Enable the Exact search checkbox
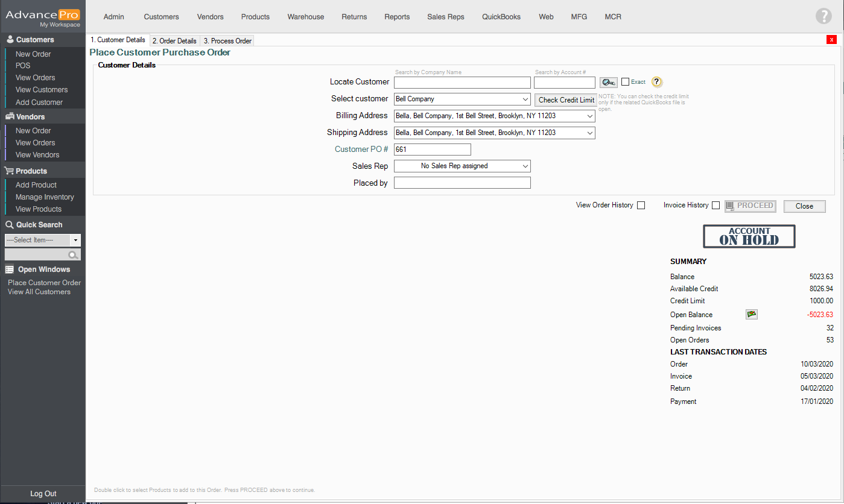 626,82
